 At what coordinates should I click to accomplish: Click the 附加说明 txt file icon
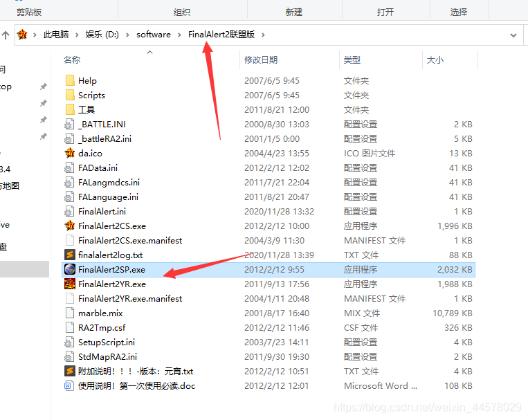(x=70, y=371)
